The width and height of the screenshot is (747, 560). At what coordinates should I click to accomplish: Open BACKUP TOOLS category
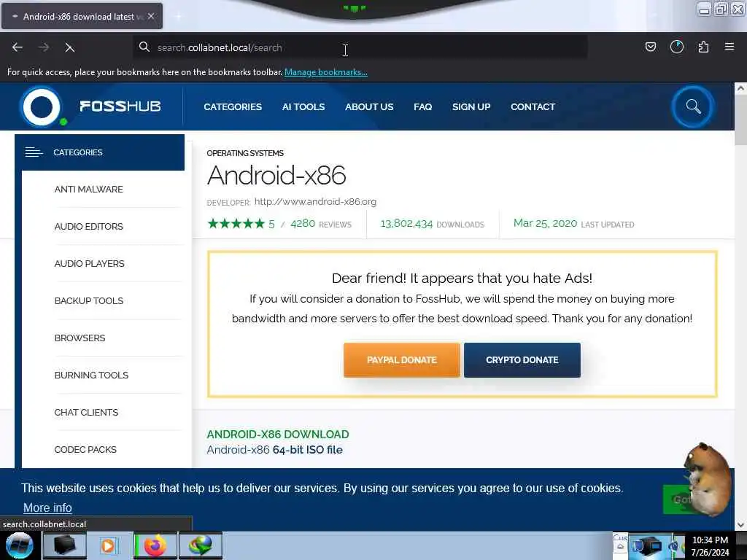tap(88, 300)
